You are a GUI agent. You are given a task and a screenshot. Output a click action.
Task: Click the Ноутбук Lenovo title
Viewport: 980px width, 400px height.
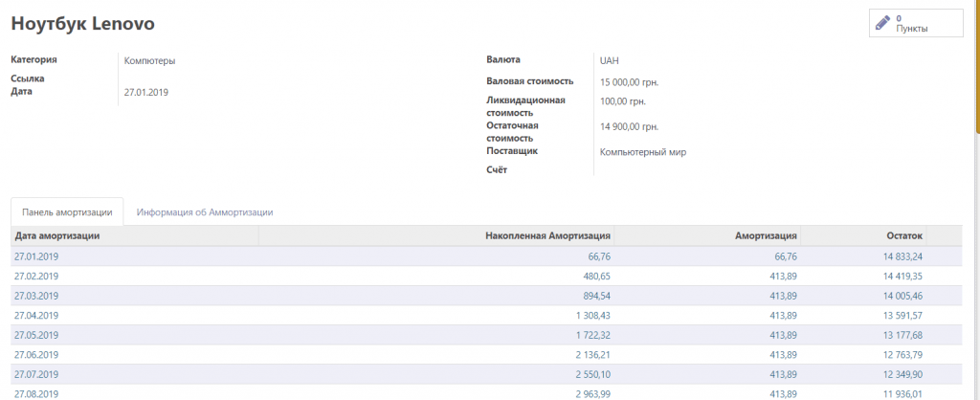point(83,24)
